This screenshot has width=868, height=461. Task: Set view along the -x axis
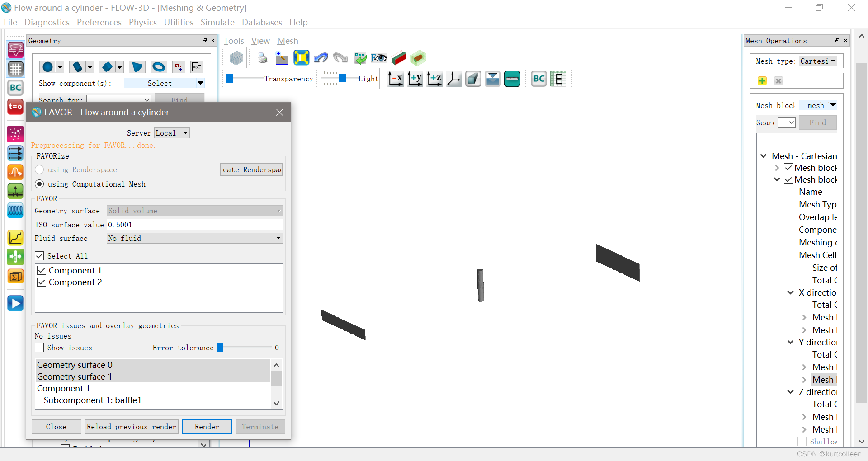[x=395, y=78]
